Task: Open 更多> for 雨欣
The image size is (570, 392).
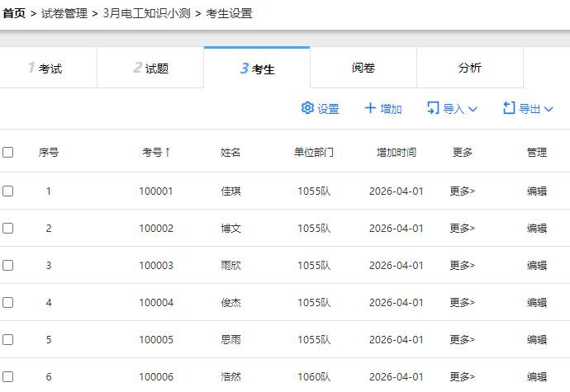Action: point(463,265)
